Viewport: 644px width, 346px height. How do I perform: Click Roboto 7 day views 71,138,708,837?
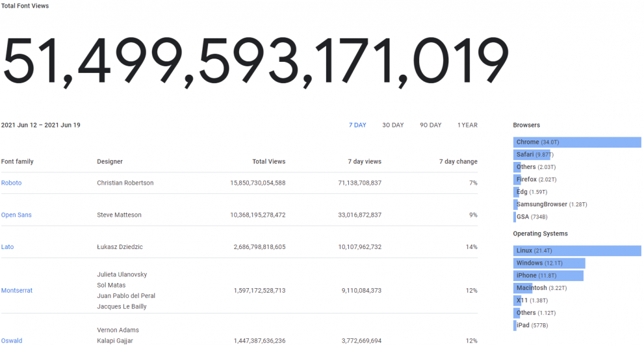point(360,183)
